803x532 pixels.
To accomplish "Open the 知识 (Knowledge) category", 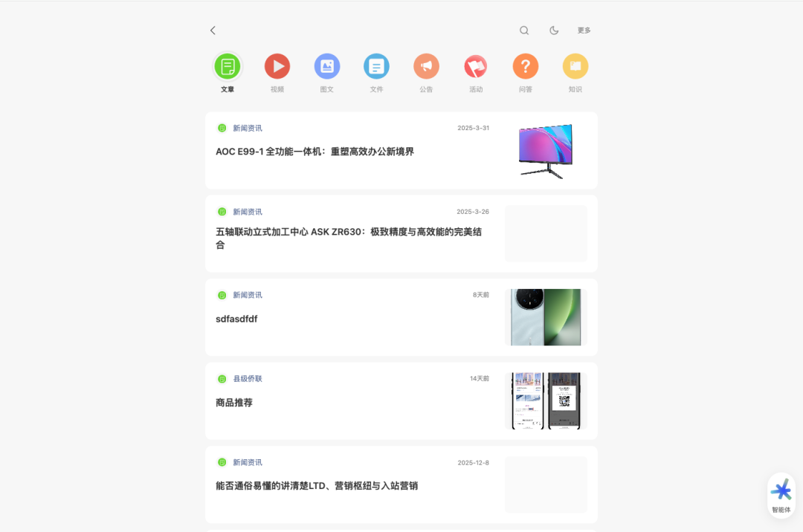I will (x=575, y=66).
